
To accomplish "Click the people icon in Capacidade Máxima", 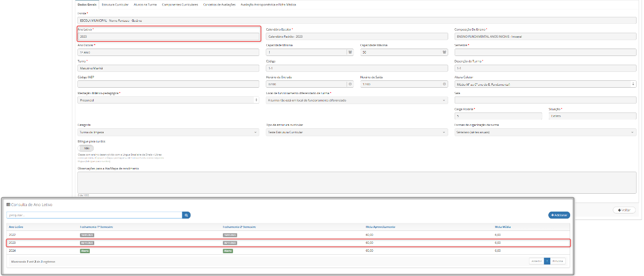I will tap(444, 52).
